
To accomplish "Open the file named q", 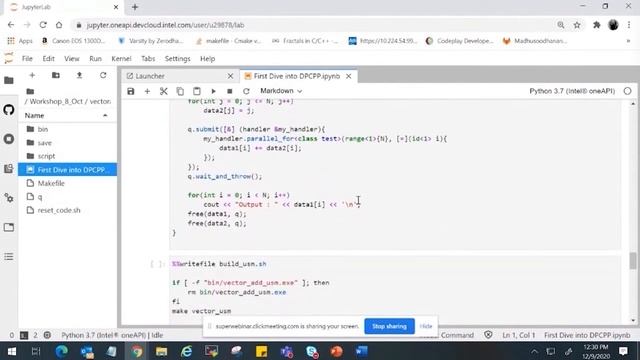I will (x=67, y=197).
